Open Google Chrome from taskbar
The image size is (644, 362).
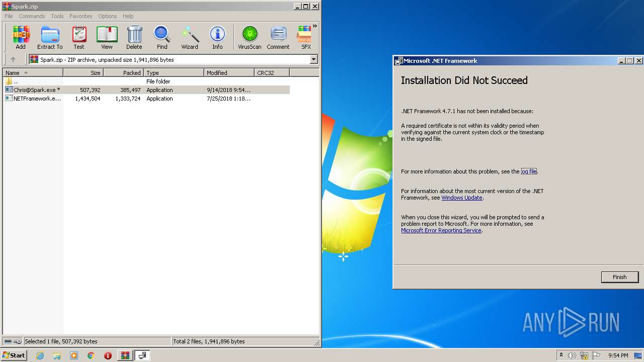[91, 355]
